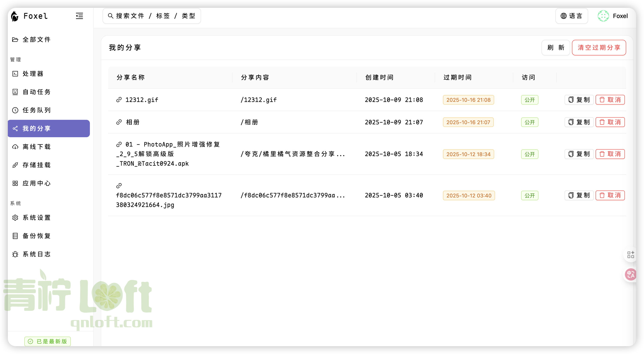Navigate to 系统设置
This screenshot has width=644, height=354.
click(36, 218)
